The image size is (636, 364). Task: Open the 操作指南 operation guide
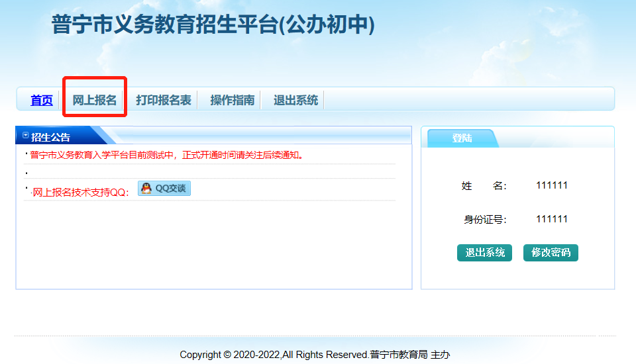tap(233, 100)
